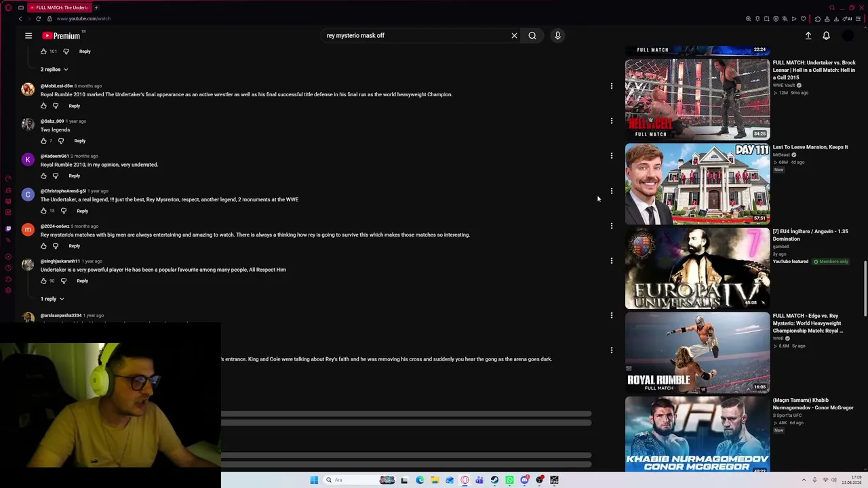The width and height of the screenshot is (868, 488).
Task: Open YouTube notifications bell
Action: click(826, 35)
